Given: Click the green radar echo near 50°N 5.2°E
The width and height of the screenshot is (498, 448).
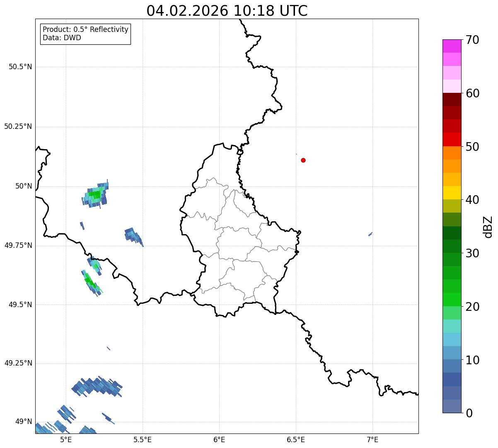Looking at the screenshot, I should (x=95, y=194).
